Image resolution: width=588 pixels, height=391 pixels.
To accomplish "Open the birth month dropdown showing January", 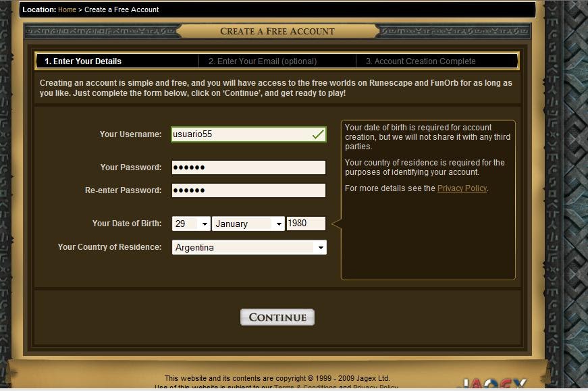I will [248, 224].
